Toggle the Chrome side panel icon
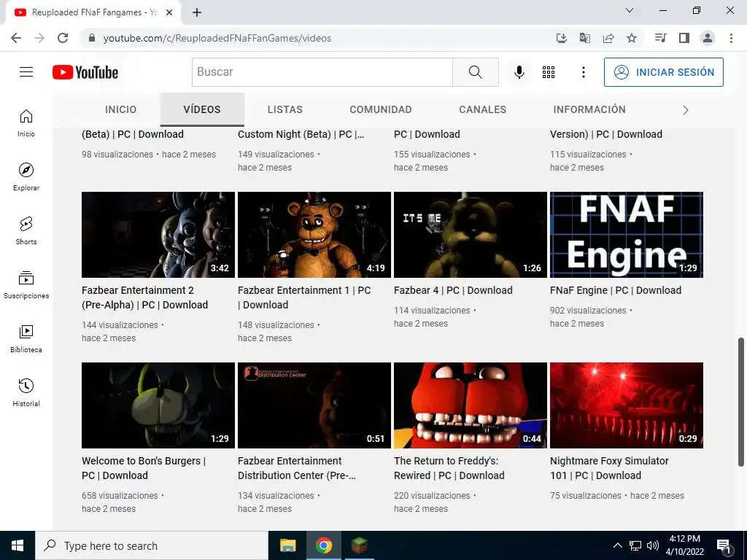Image resolution: width=747 pixels, height=560 pixels. [x=684, y=38]
